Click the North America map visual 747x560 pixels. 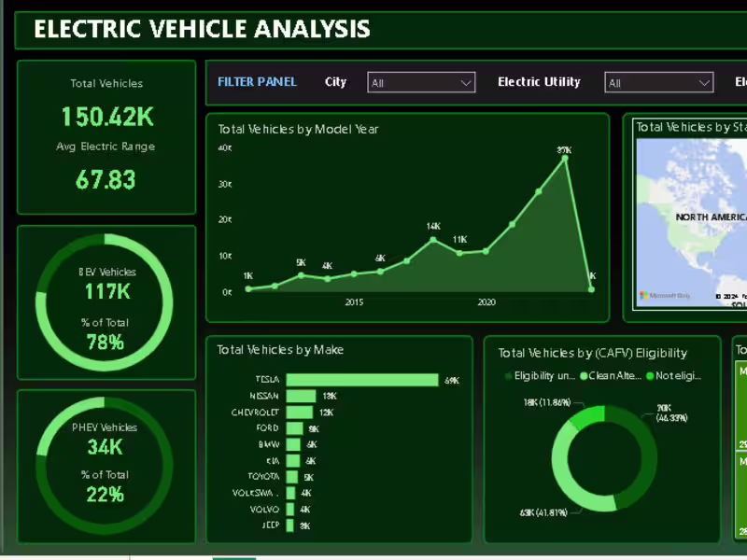(691, 223)
